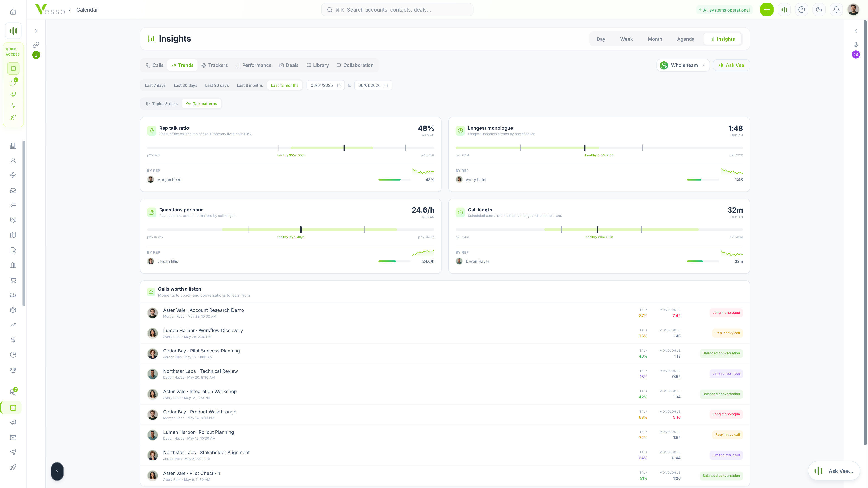Switch to the Month calendar view

point(655,39)
